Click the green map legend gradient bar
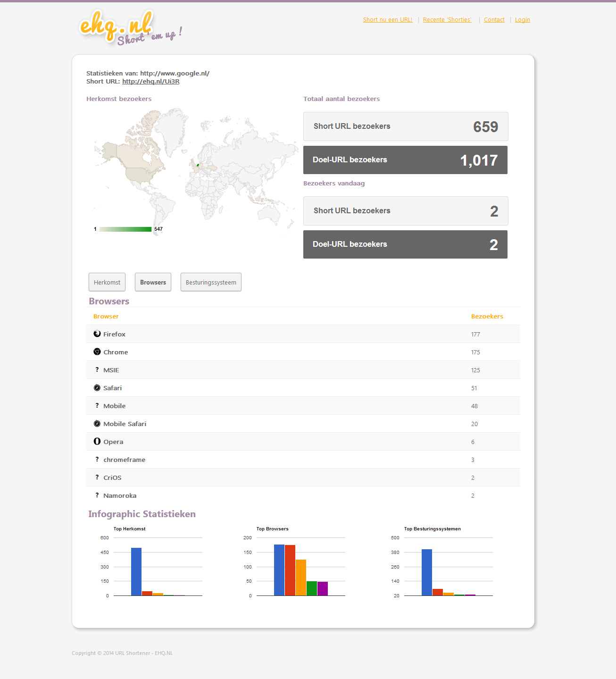The image size is (616, 679). [x=125, y=229]
